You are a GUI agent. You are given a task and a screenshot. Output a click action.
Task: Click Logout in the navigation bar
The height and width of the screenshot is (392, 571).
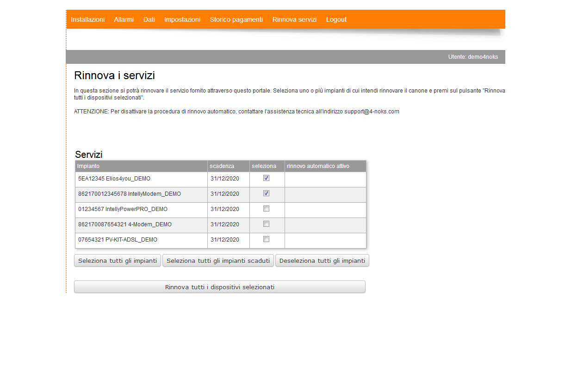336,19
